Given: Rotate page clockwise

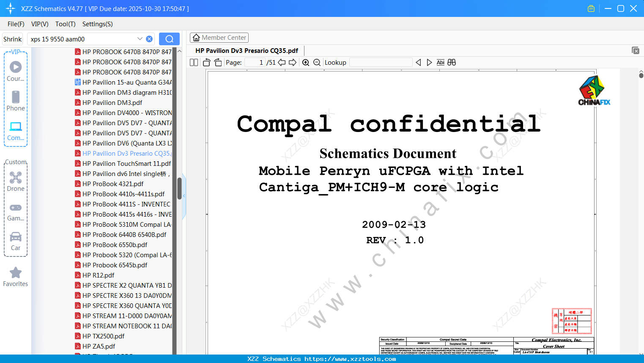Looking at the screenshot, I should pos(218,63).
